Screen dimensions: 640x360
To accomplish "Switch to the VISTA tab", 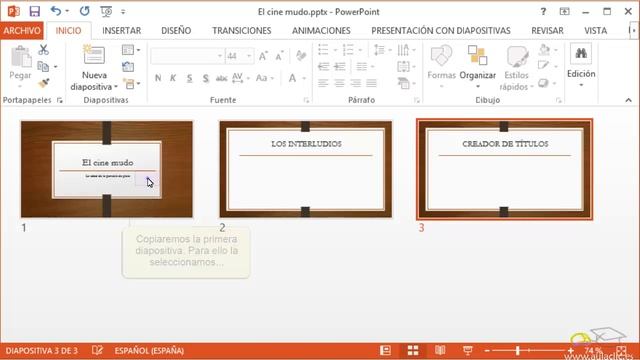I will tap(596, 31).
